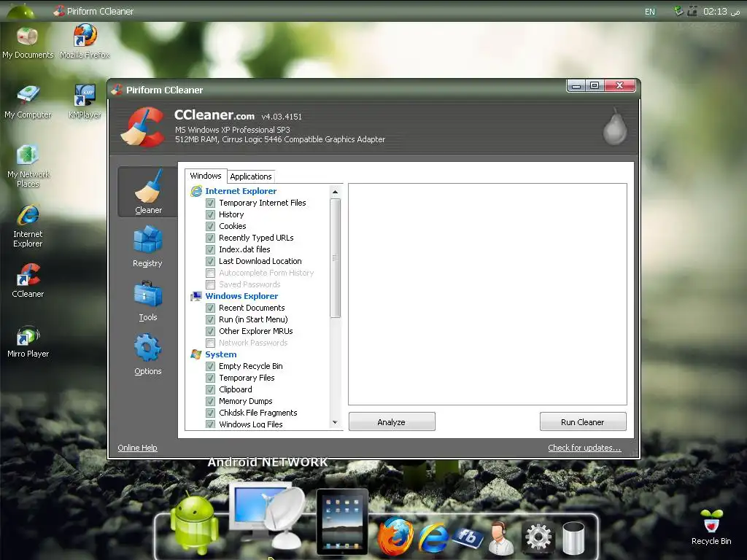Toggle Recent Documents checkbox
747x560 pixels.
pyautogui.click(x=210, y=308)
